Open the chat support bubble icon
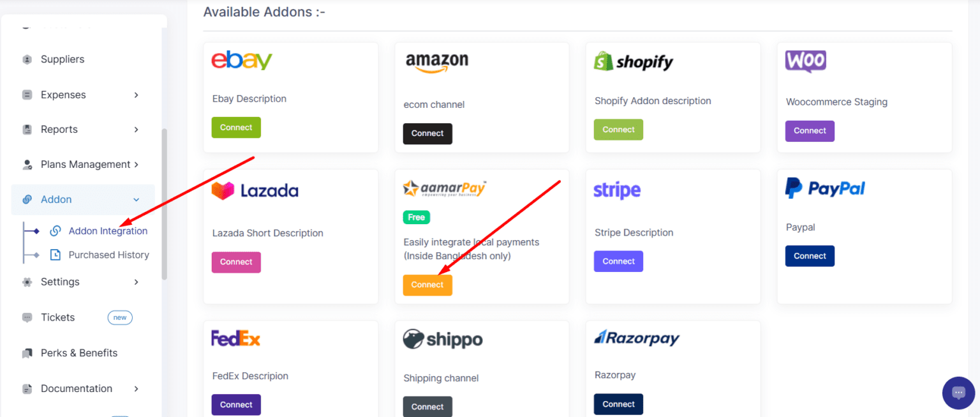The height and width of the screenshot is (417, 980). click(958, 393)
